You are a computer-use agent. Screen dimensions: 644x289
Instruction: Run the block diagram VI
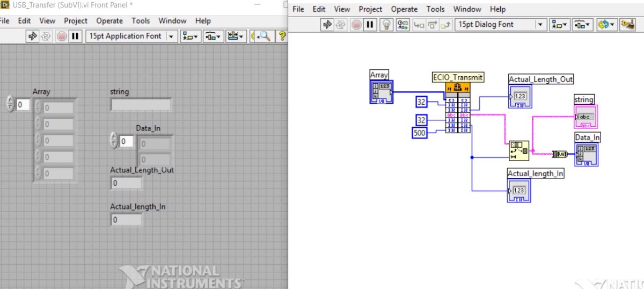pos(327,24)
